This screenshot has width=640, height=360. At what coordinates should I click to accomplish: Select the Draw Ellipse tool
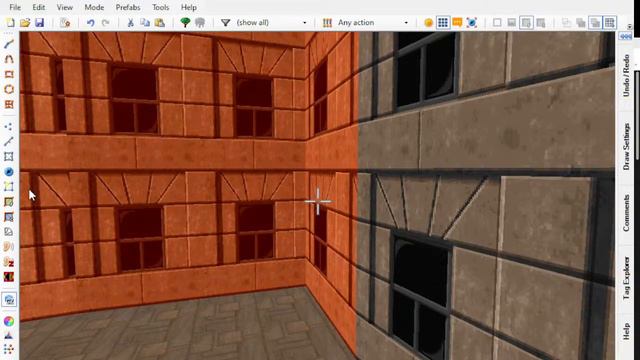pos(9,89)
